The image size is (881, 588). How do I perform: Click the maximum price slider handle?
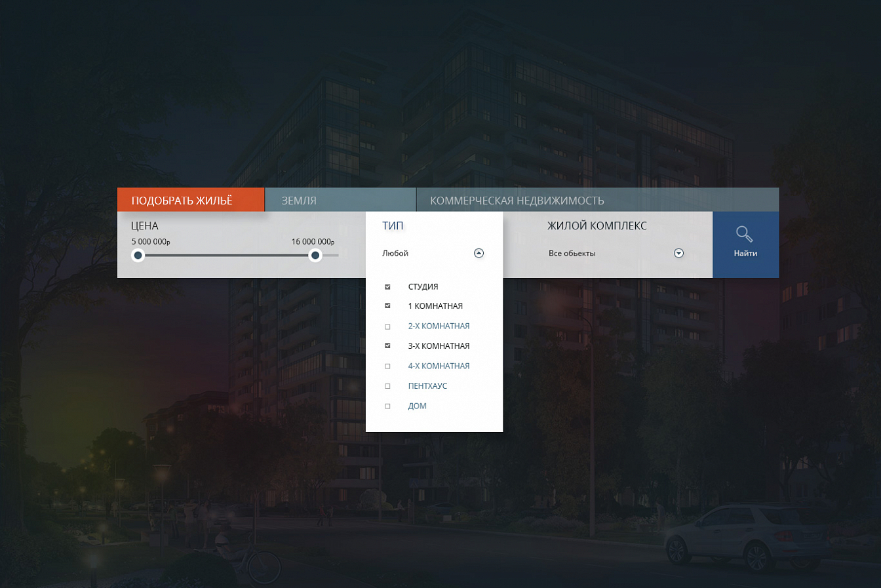pyautogui.click(x=315, y=255)
